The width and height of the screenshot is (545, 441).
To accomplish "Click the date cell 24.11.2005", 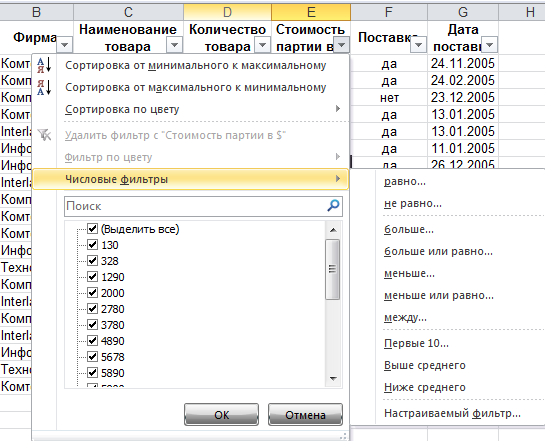I will click(x=463, y=63).
